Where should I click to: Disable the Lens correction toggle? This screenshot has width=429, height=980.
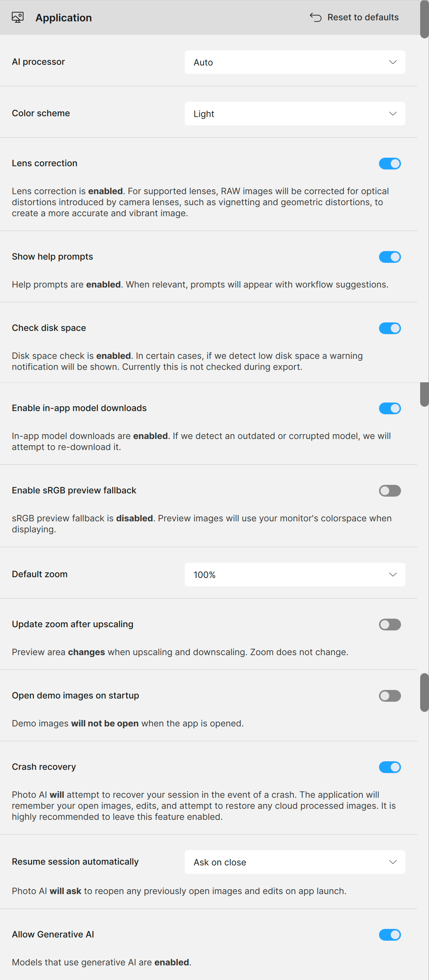pos(390,164)
